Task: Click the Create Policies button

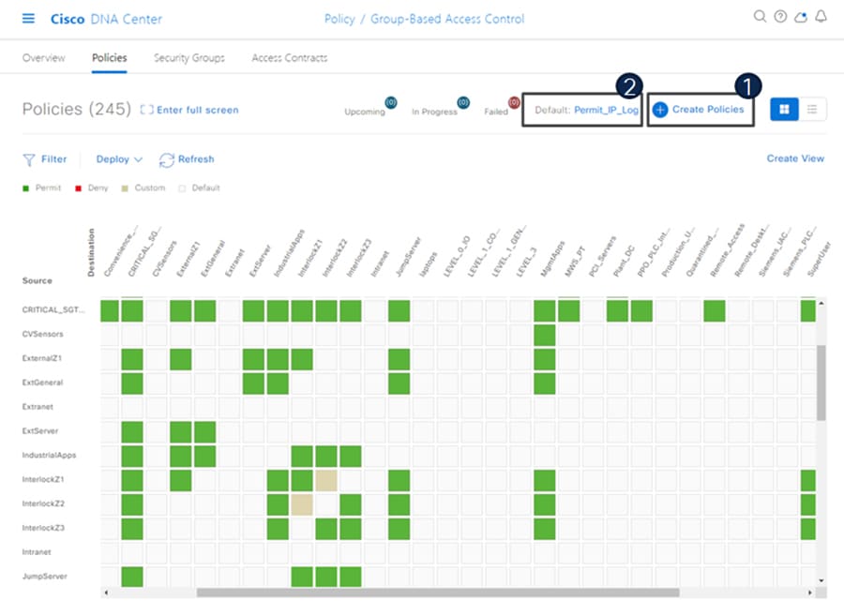Action: pyautogui.click(x=700, y=110)
